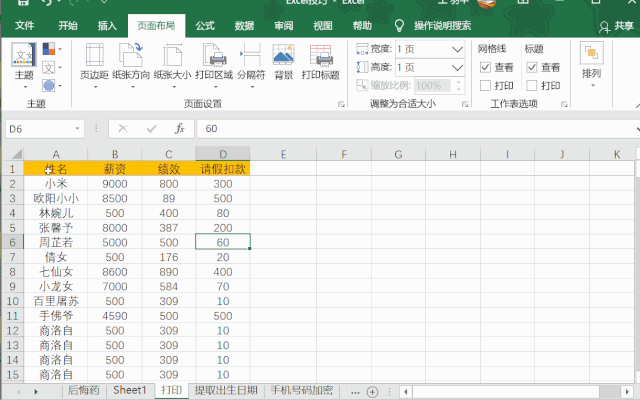Viewport: 640px width, 400px height.
Task: Open Margins (页边距) options
Action: (94, 67)
